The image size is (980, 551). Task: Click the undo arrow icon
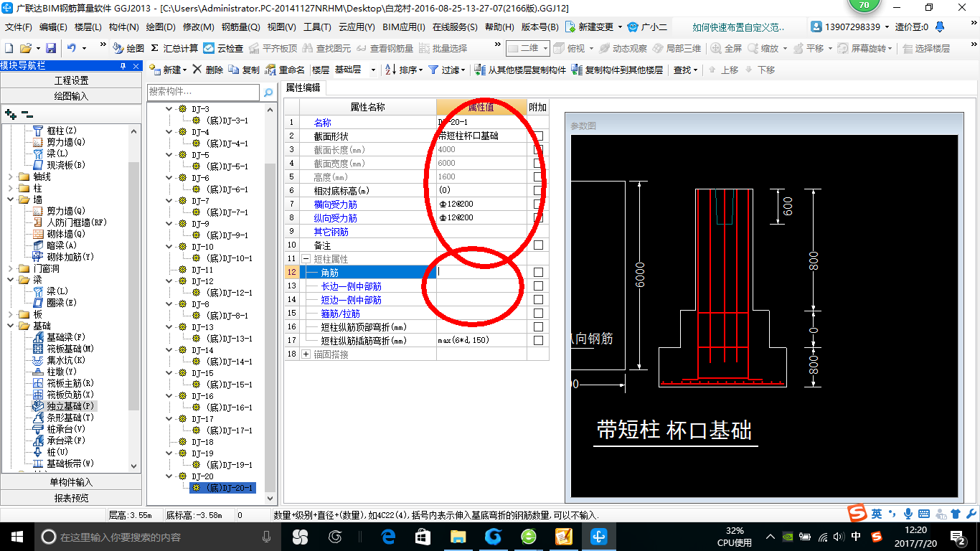pyautogui.click(x=72, y=48)
